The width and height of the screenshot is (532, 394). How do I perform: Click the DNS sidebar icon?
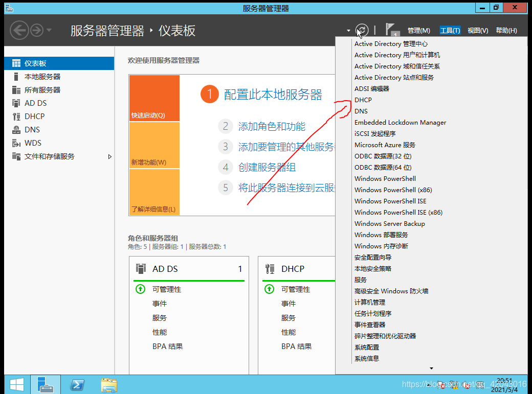[16, 129]
